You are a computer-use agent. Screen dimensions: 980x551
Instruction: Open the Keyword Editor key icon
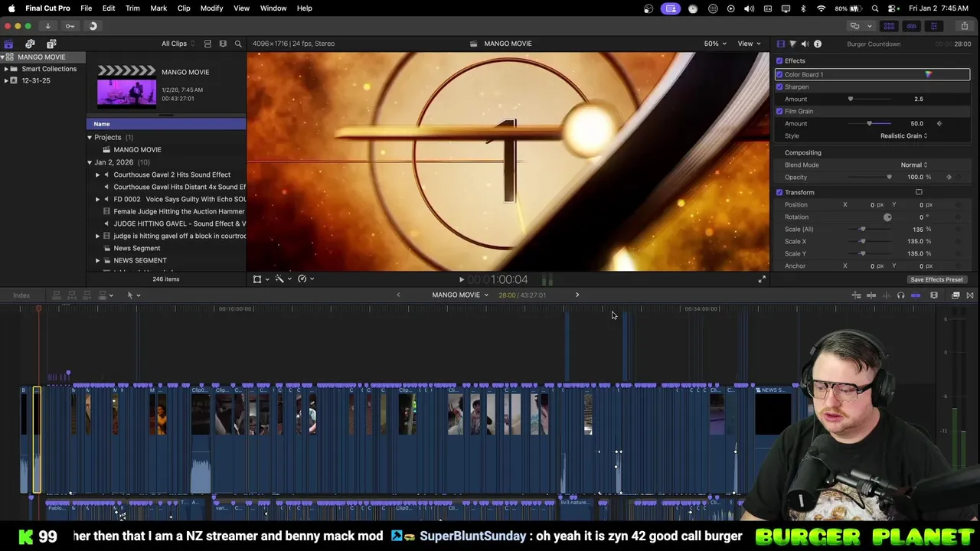pos(70,26)
